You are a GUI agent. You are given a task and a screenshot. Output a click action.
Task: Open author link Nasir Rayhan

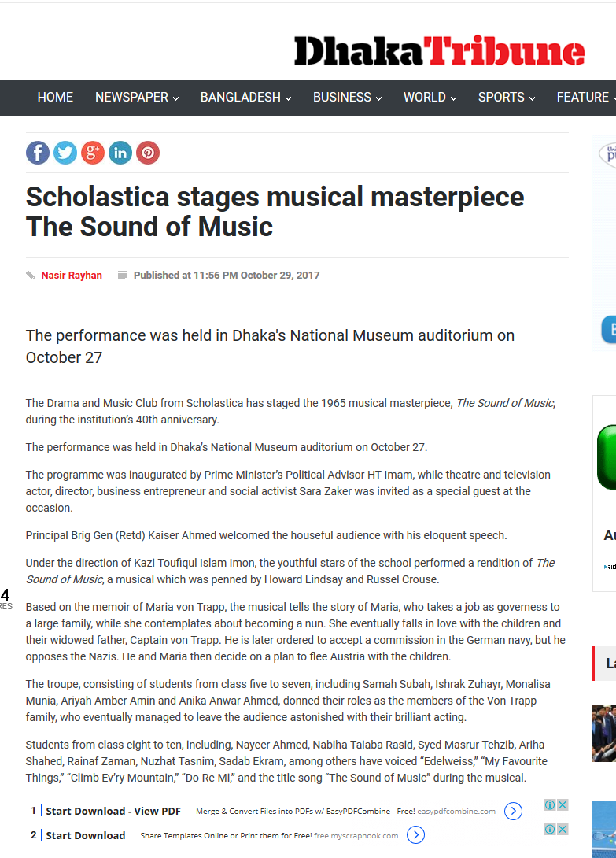[72, 276]
